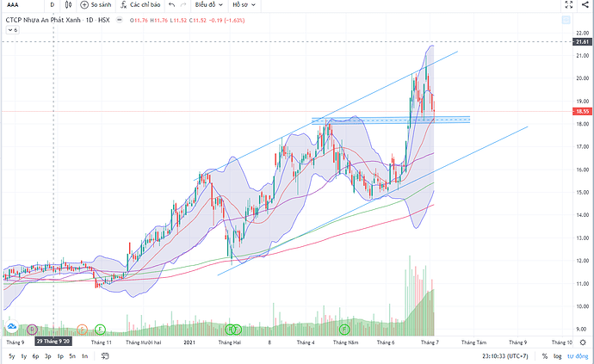Set date range to 5n
Screen dimensions: 594x364
pyautogui.click(x=72, y=356)
